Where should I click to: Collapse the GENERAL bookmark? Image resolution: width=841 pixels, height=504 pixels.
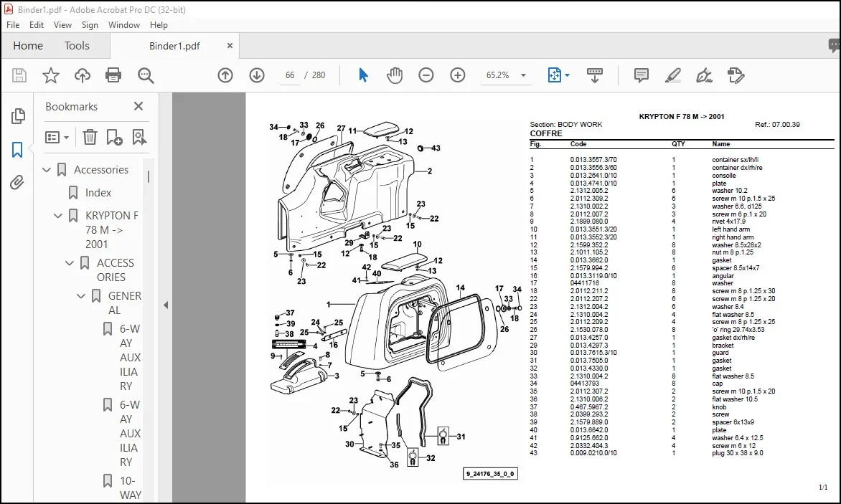[x=80, y=295]
